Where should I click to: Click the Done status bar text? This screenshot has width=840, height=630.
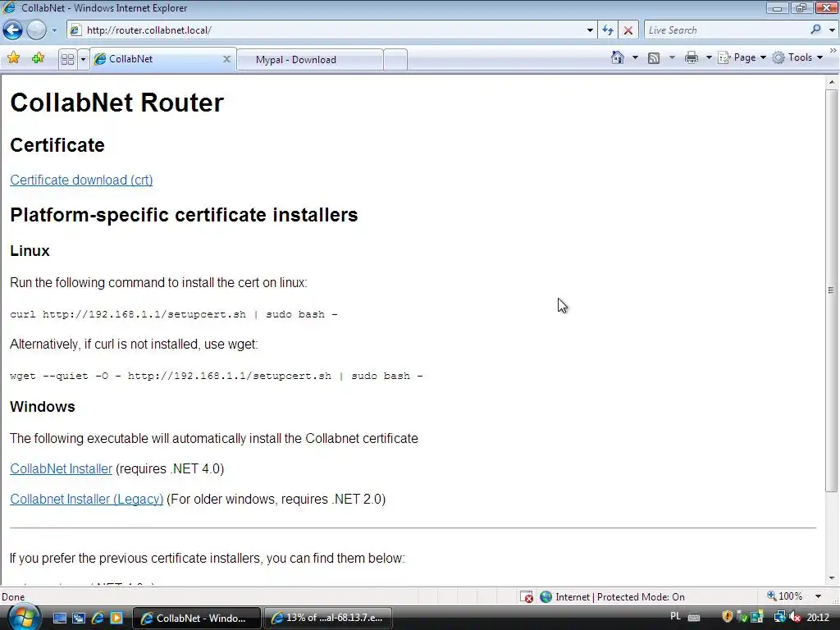tap(13, 597)
